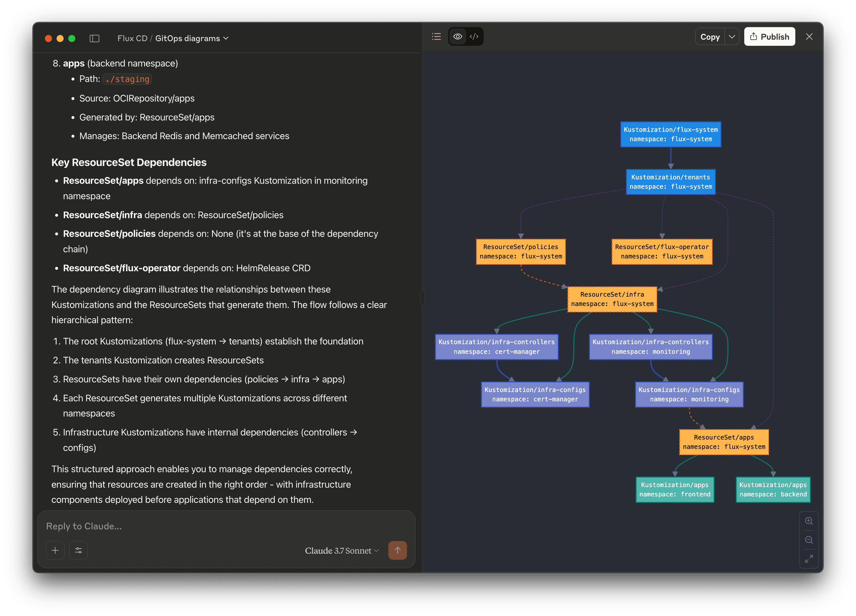The image size is (856, 616).
Task: Click the Publish button
Action: [x=769, y=37]
